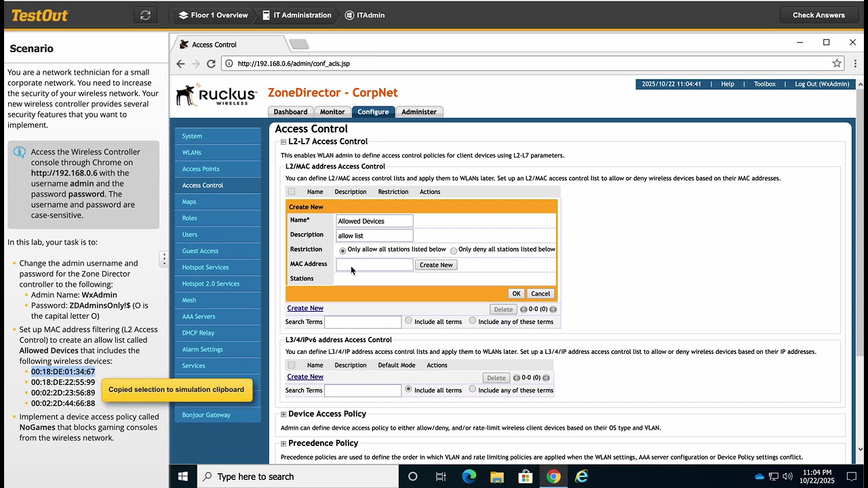Click next page arrow in L3/L4 list
The height and width of the screenshot is (488, 868).
546,378
